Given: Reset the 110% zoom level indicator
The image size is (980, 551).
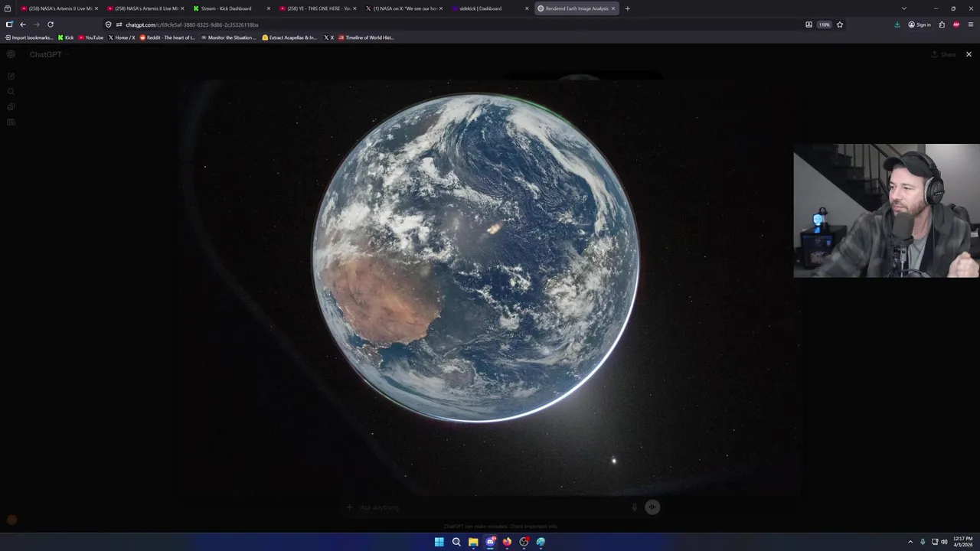Looking at the screenshot, I should 824,24.
